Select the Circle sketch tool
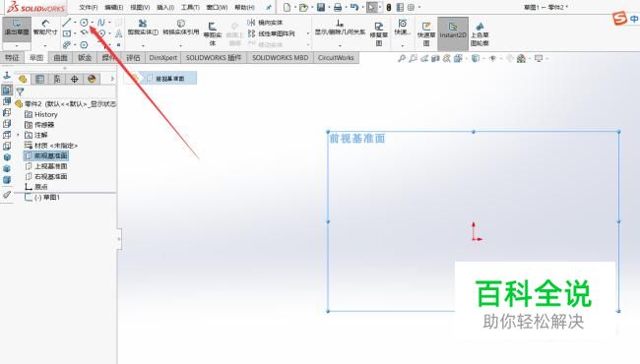The width and height of the screenshot is (640, 364). [84, 23]
